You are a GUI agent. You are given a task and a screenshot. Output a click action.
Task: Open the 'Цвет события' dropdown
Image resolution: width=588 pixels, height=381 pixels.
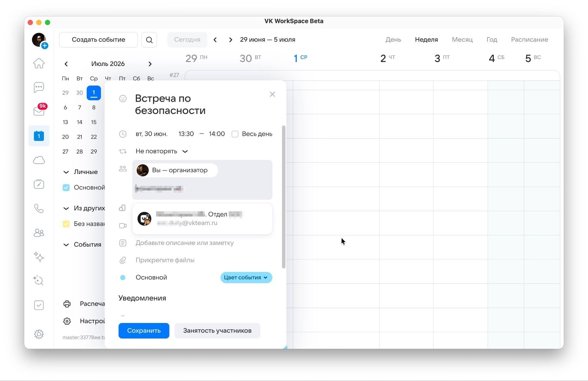(246, 278)
